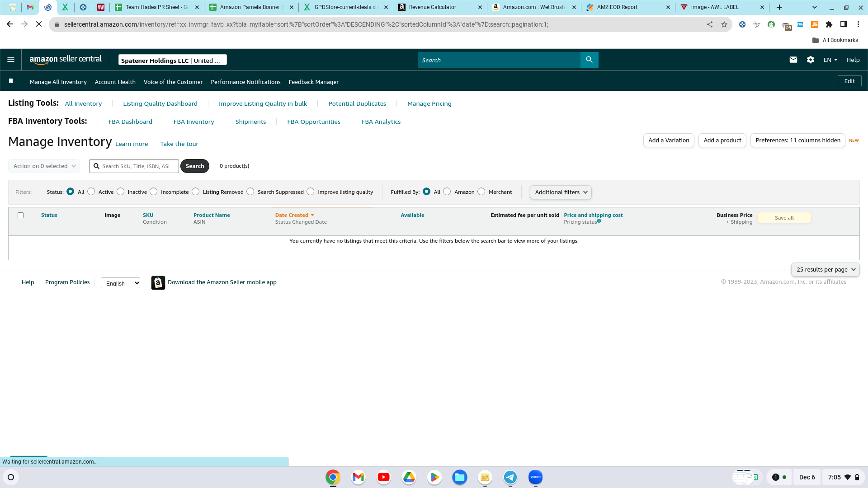
Task: Select Status filter All radio button
Action: pos(70,192)
